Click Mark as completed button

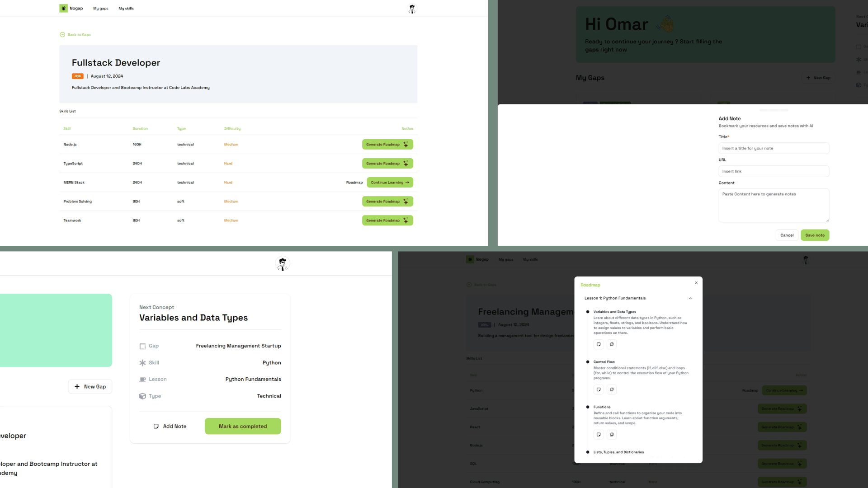243,426
